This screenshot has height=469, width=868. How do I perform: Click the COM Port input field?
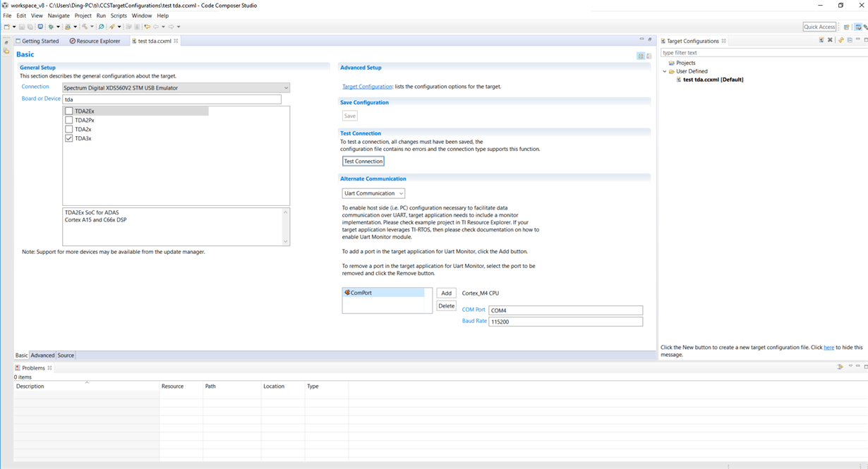[565, 310]
